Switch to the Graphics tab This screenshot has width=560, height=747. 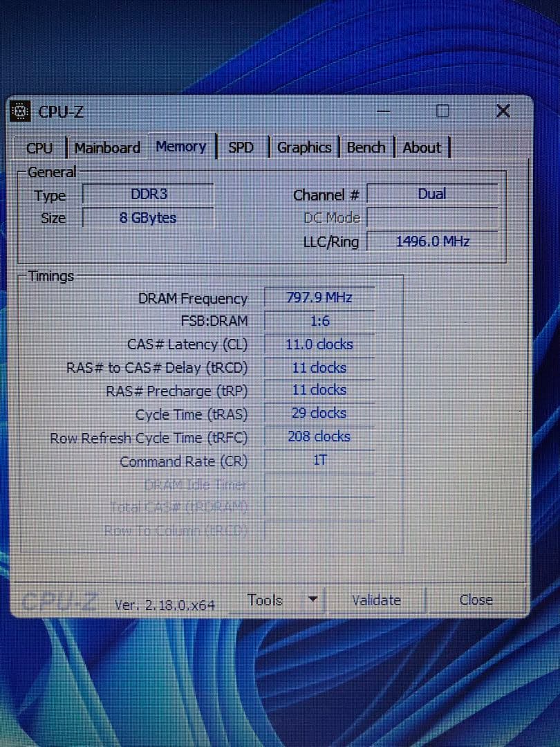[x=304, y=147]
